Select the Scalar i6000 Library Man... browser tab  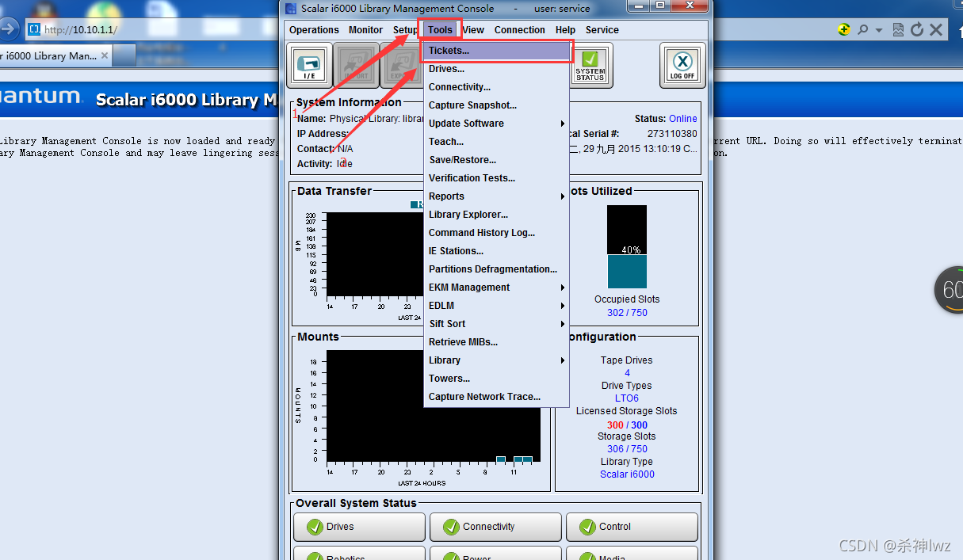(x=55, y=56)
